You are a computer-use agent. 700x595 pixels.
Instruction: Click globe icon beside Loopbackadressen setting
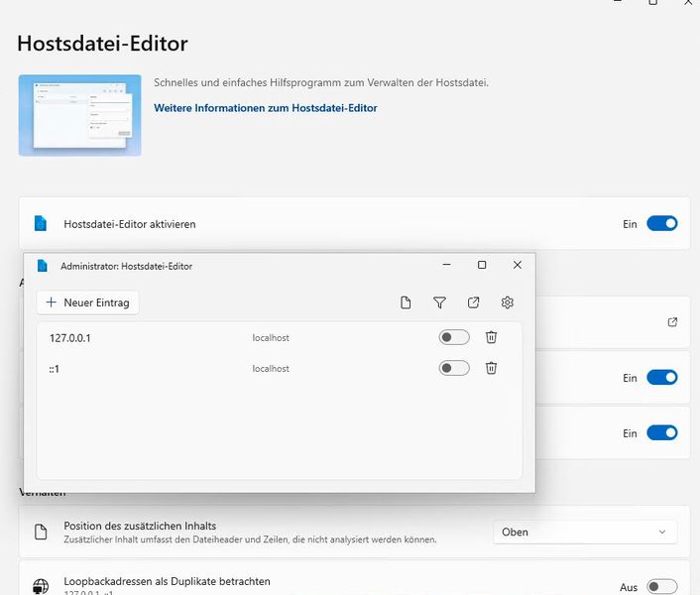(41, 586)
